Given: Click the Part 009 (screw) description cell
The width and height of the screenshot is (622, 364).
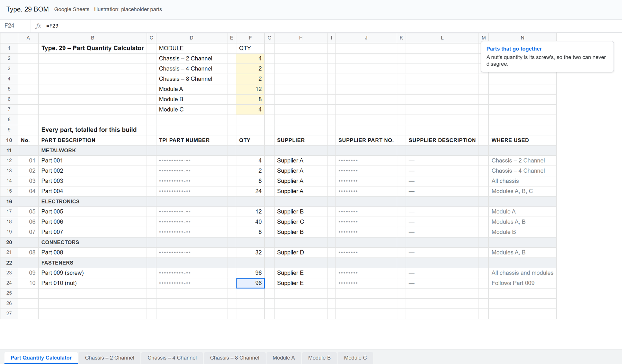Looking at the screenshot, I should tap(92, 273).
